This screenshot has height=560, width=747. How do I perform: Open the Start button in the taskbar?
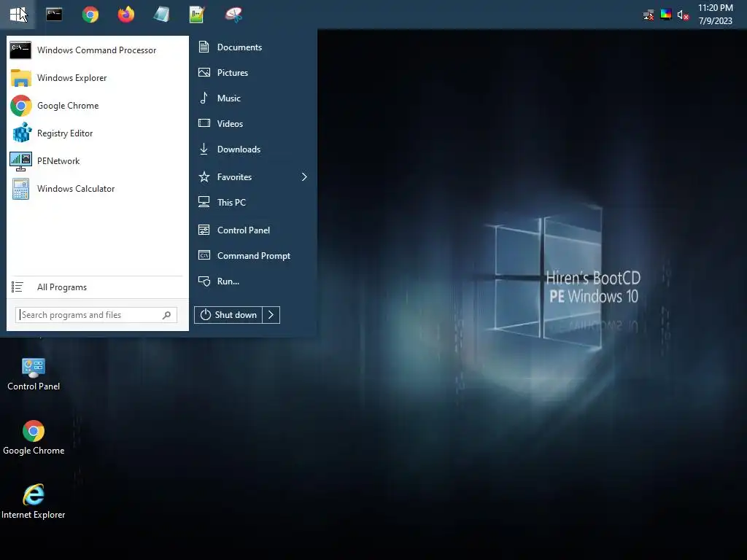[x=18, y=15]
